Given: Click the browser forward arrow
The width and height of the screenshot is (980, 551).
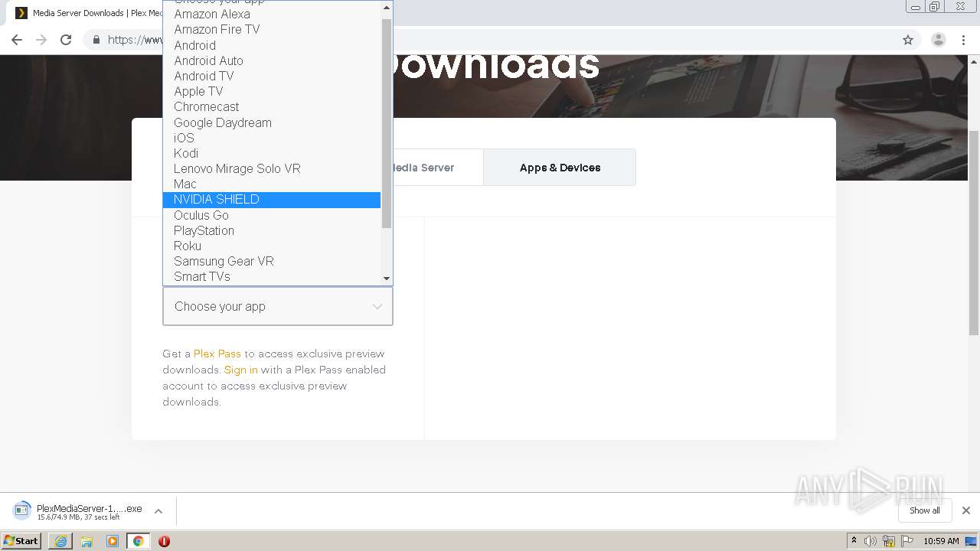Looking at the screenshot, I should (41, 40).
